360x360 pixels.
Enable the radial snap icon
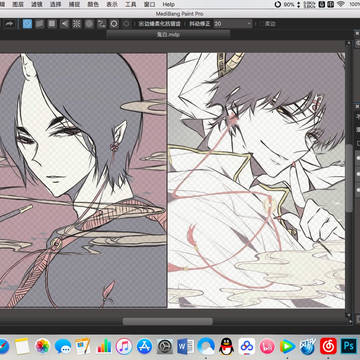tap(77, 24)
